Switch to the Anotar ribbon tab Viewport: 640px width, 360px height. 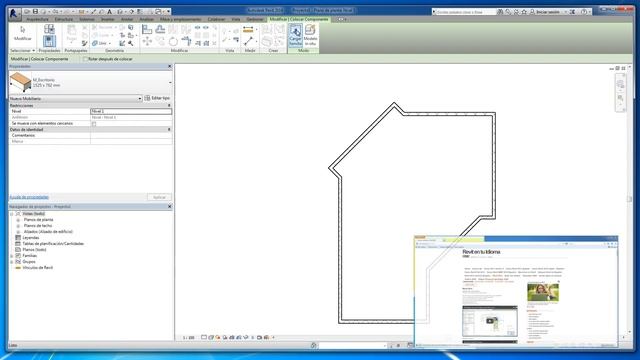click(x=127, y=19)
